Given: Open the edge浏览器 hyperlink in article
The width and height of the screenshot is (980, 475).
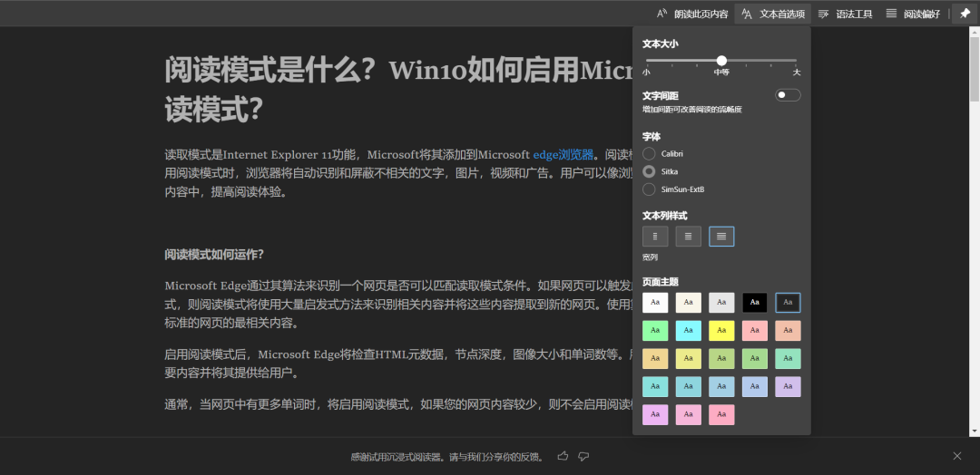Looking at the screenshot, I should click(563, 155).
